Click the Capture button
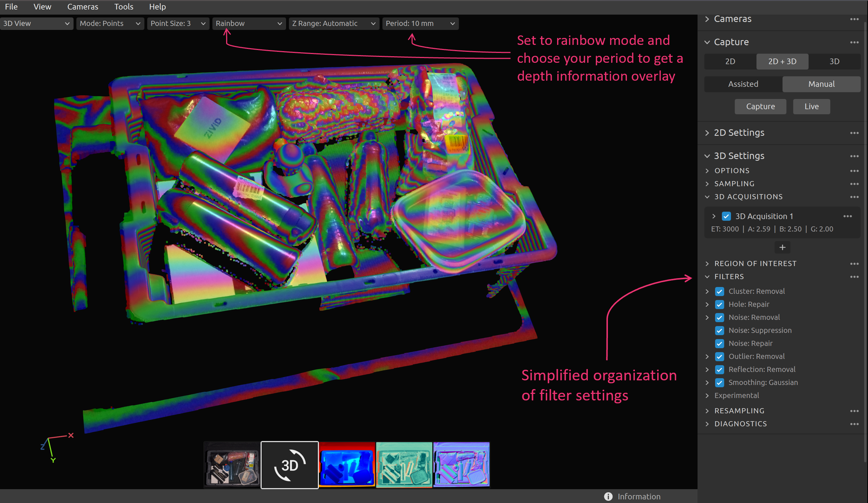This screenshot has height=503, width=868. tap(760, 106)
